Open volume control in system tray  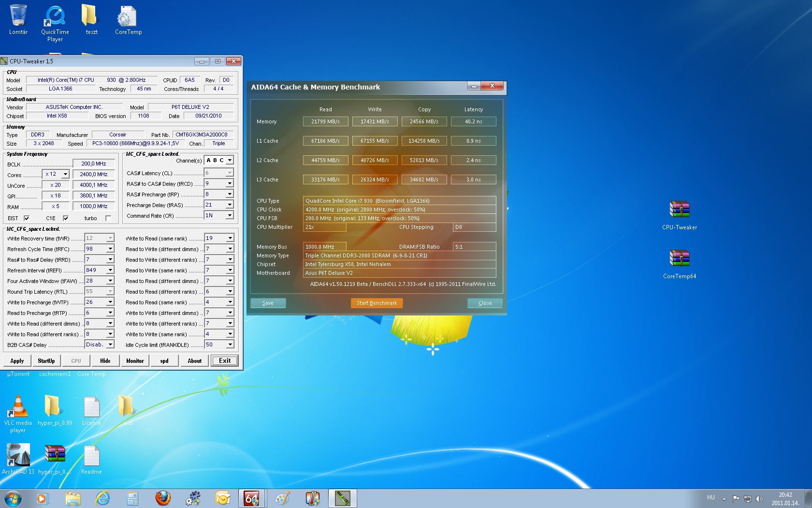(x=759, y=498)
